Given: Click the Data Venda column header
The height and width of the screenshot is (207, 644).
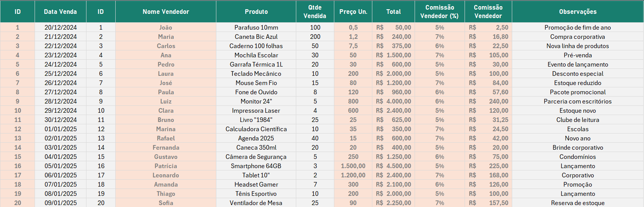Looking at the screenshot, I should (60, 12).
